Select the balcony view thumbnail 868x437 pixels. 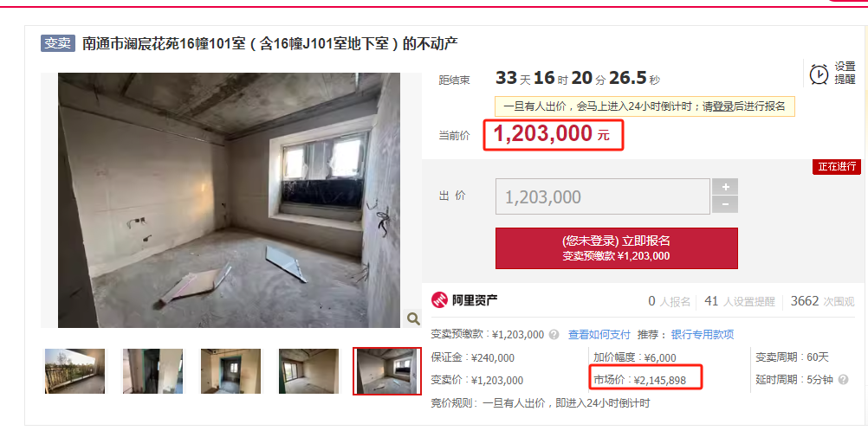point(74,371)
